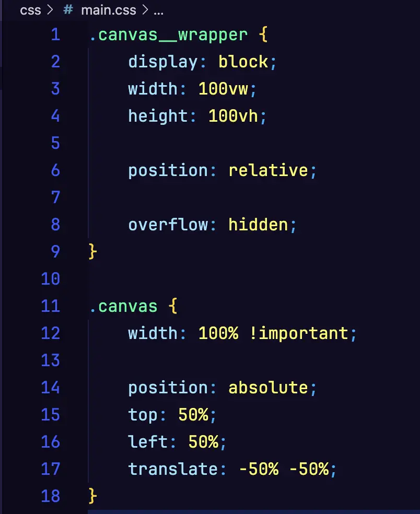Click the position relative value
The image size is (420, 514).
[x=268, y=170]
